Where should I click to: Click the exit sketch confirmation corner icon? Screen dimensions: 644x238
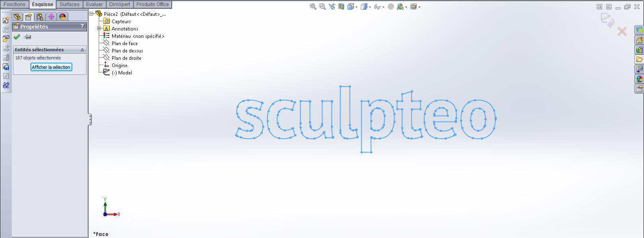click(608, 20)
